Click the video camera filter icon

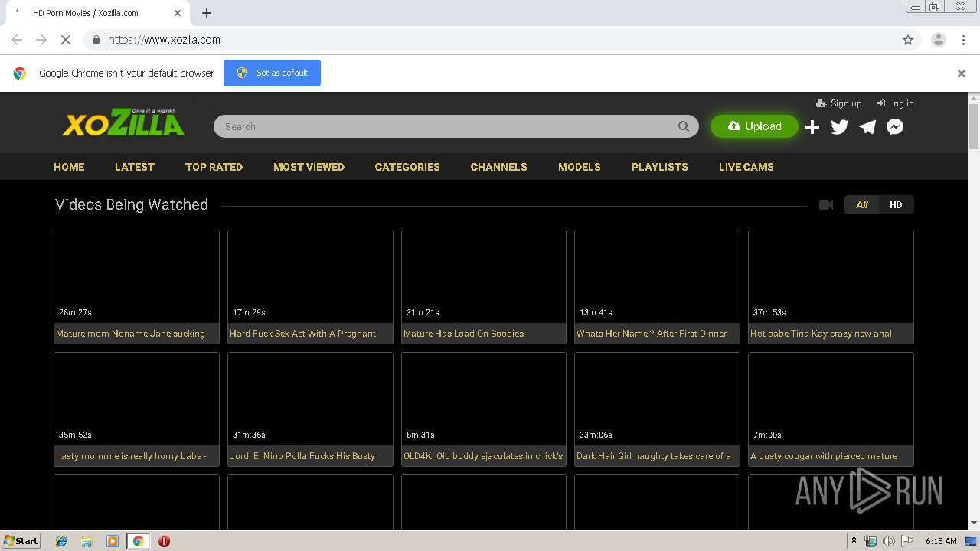(825, 204)
